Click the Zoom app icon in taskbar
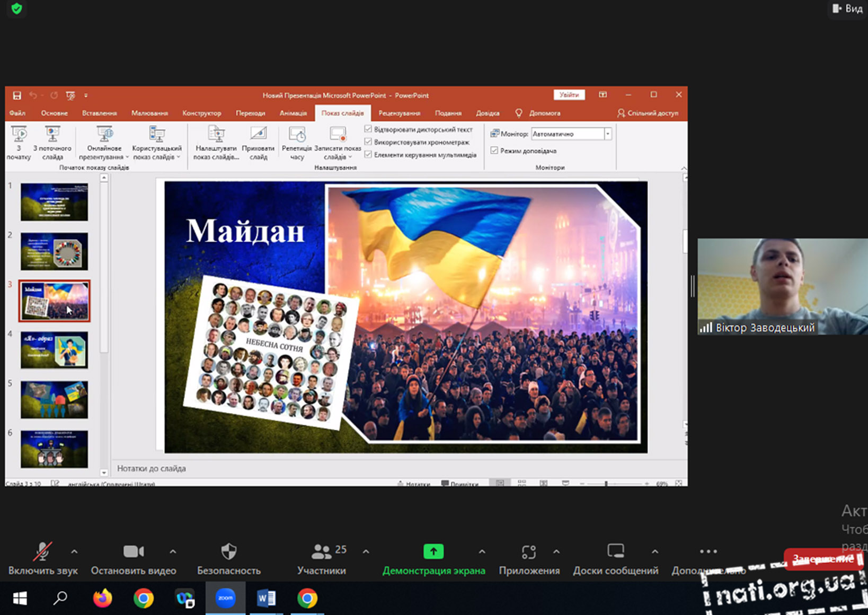This screenshot has height=615, width=868. [x=225, y=599]
